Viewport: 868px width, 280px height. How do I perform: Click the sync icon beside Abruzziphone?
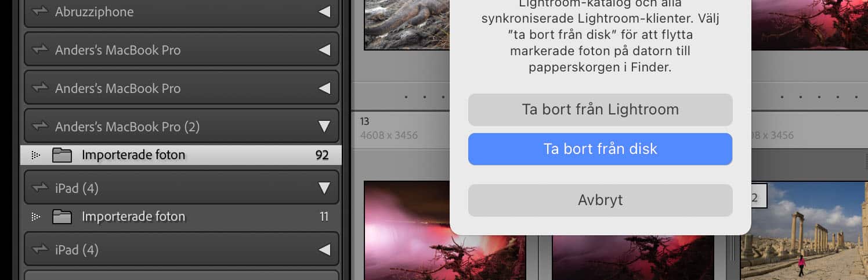(x=40, y=12)
